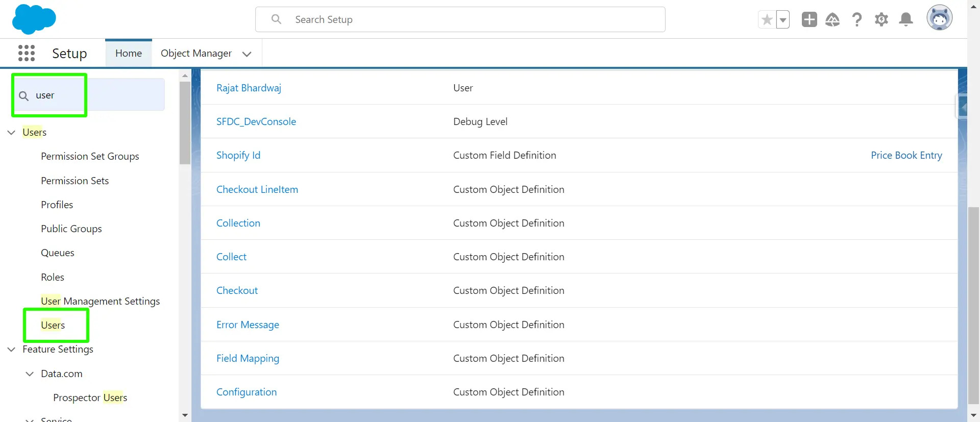Open the Trailhead guidance icon
Screen dimensions: 980x422
click(x=832, y=19)
